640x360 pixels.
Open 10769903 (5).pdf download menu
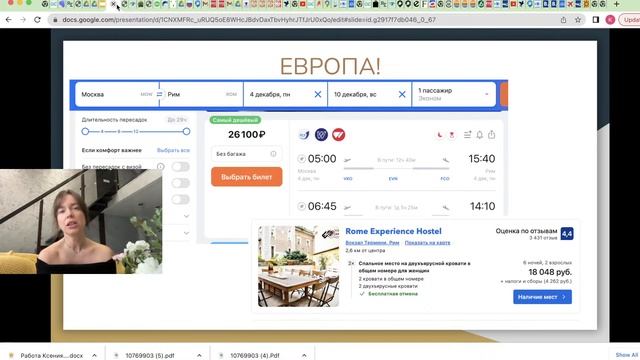199,356
